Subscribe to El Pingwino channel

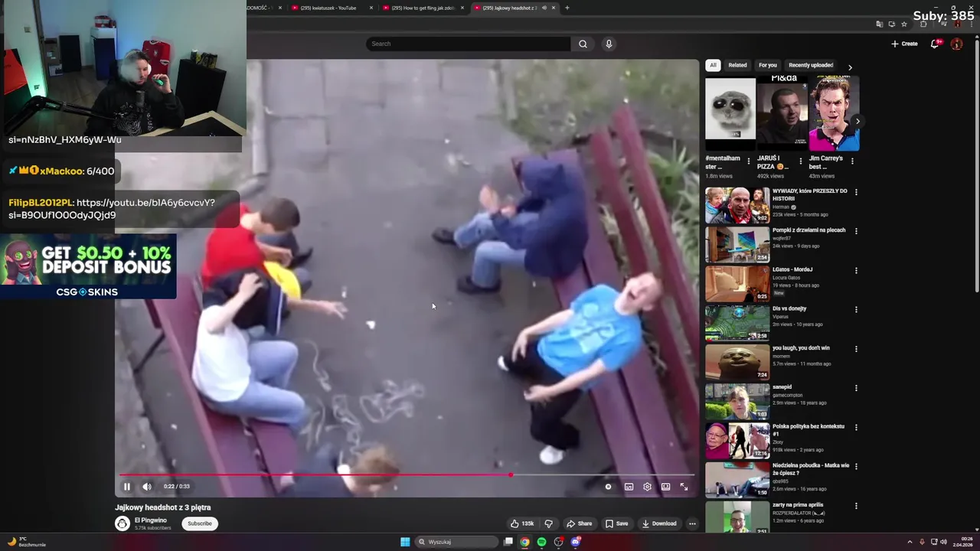[x=200, y=523]
